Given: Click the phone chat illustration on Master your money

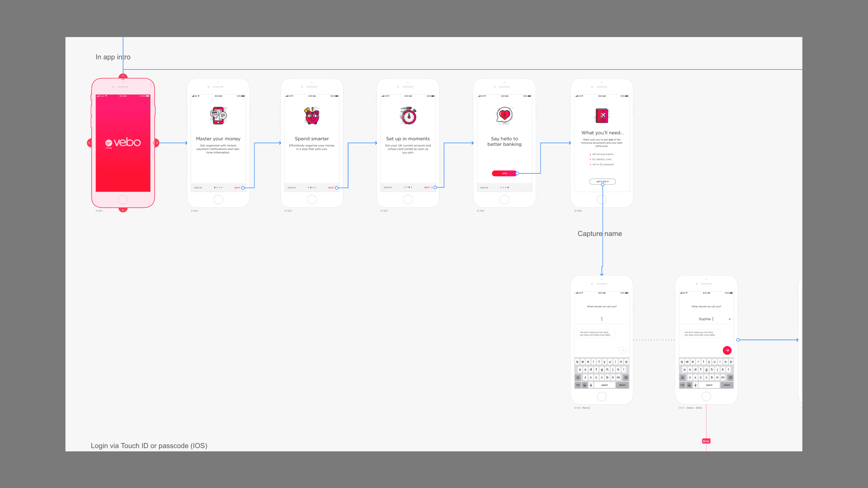Looking at the screenshot, I should point(218,115).
